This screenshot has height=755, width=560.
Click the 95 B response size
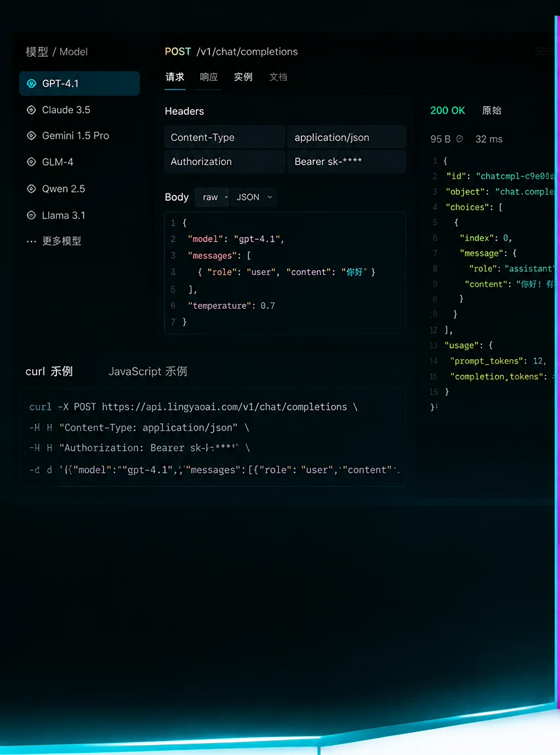point(440,139)
